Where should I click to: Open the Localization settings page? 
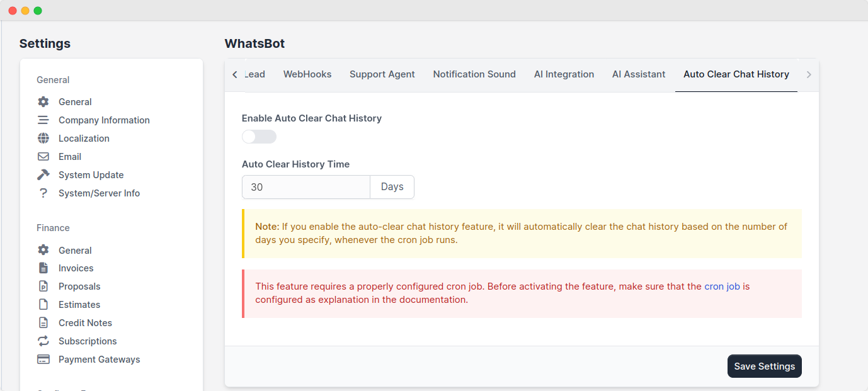84,139
